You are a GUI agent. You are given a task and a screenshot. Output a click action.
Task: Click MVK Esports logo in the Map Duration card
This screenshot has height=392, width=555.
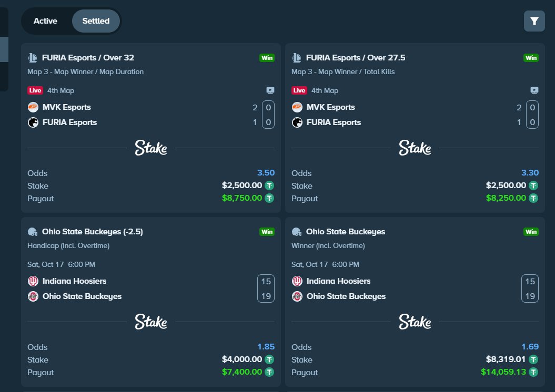(33, 107)
